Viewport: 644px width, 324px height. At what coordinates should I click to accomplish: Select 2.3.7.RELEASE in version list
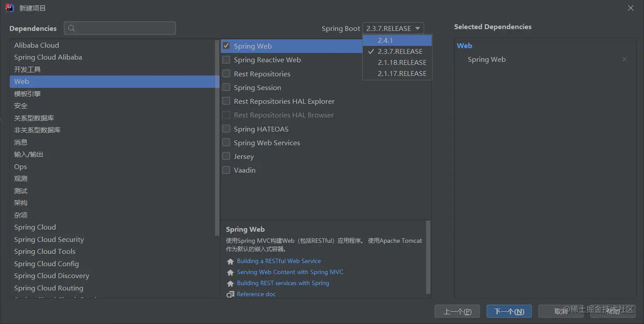(397, 51)
